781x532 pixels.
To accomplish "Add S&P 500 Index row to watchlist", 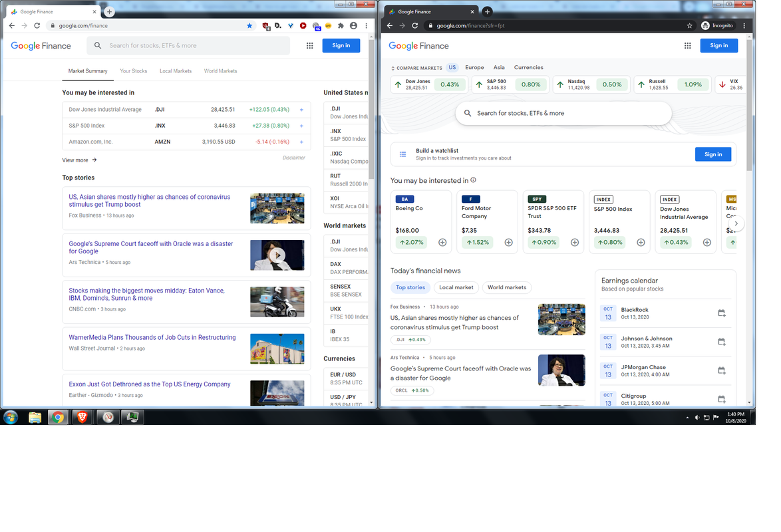I will [x=301, y=126].
